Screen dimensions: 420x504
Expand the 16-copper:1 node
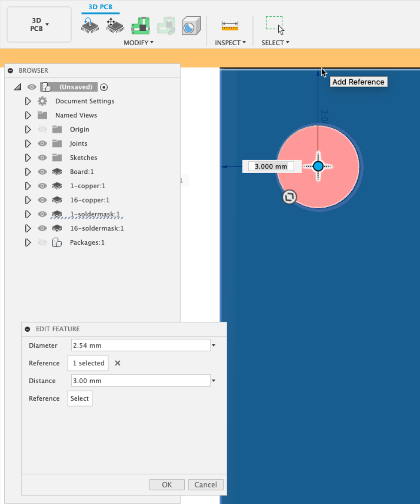tap(28, 200)
